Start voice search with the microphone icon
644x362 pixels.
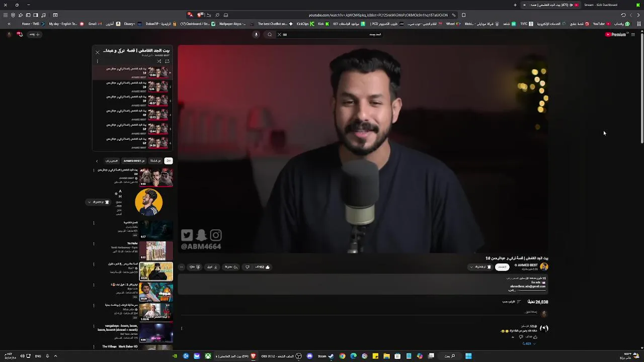tap(256, 35)
